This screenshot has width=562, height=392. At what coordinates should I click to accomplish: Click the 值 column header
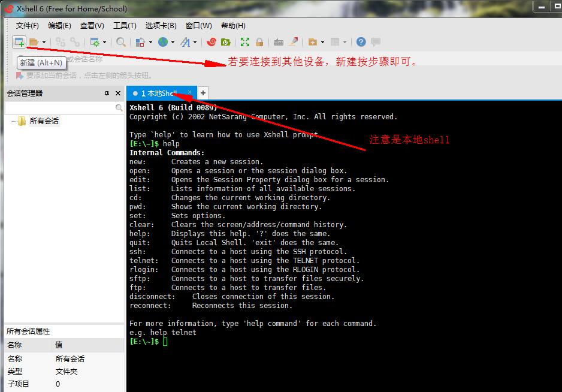(88, 345)
